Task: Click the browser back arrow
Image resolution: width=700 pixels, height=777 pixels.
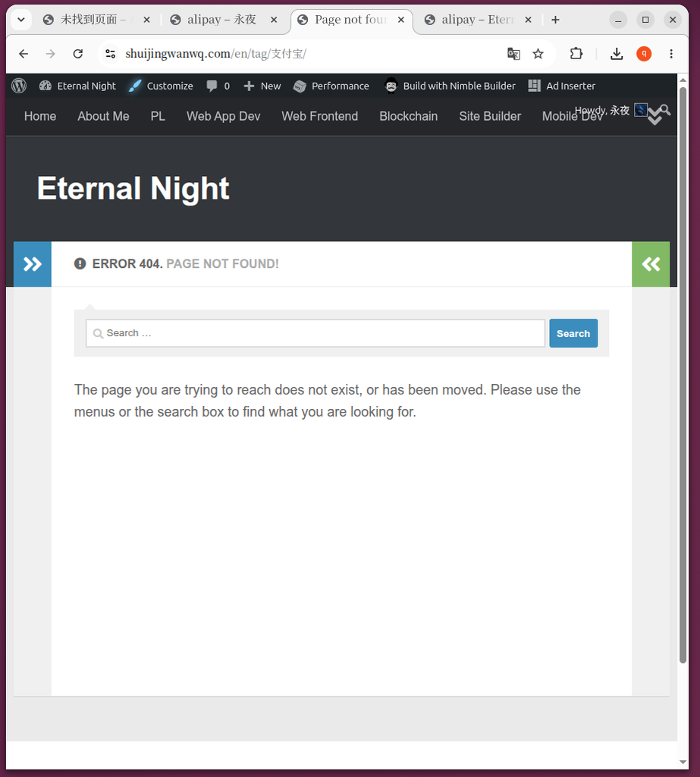Action: tap(24, 54)
